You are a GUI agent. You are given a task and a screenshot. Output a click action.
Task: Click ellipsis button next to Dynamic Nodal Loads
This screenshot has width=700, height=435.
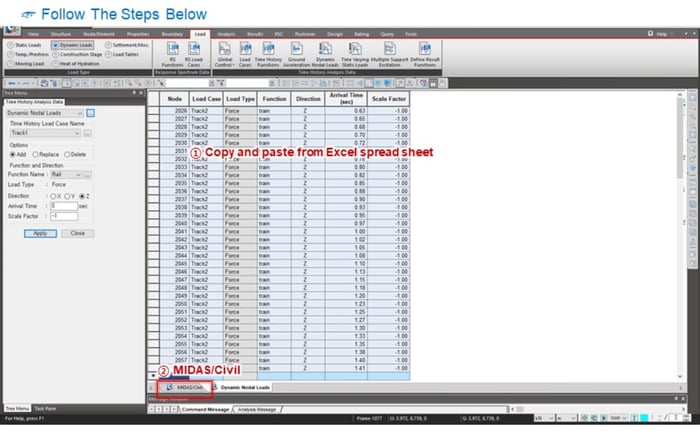pyautogui.click(x=90, y=113)
